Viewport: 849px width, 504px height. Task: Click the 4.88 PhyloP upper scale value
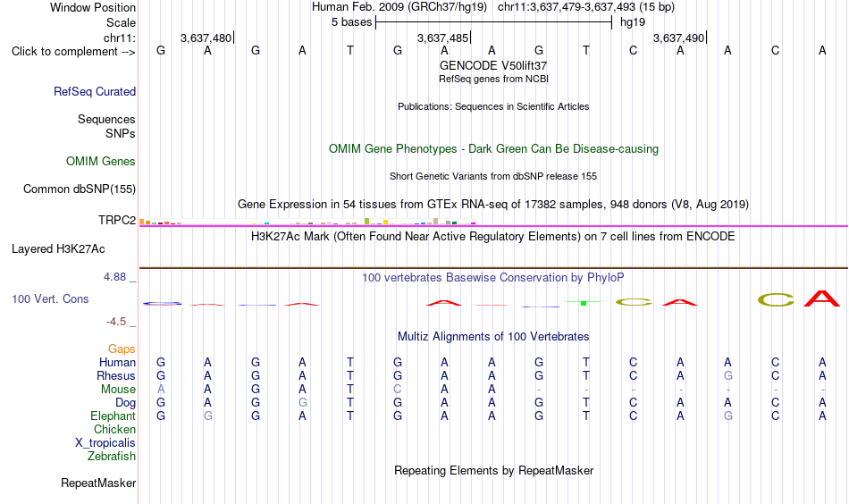115,277
